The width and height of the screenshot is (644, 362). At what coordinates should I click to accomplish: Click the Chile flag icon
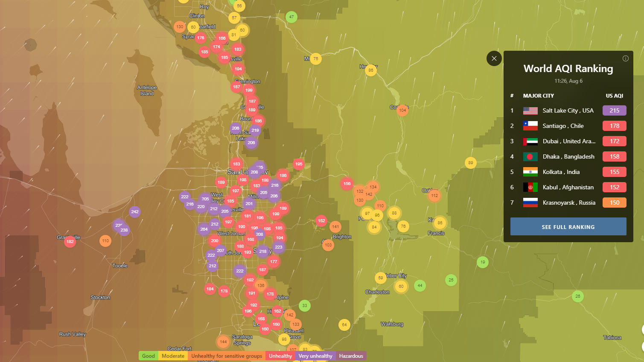tap(530, 126)
